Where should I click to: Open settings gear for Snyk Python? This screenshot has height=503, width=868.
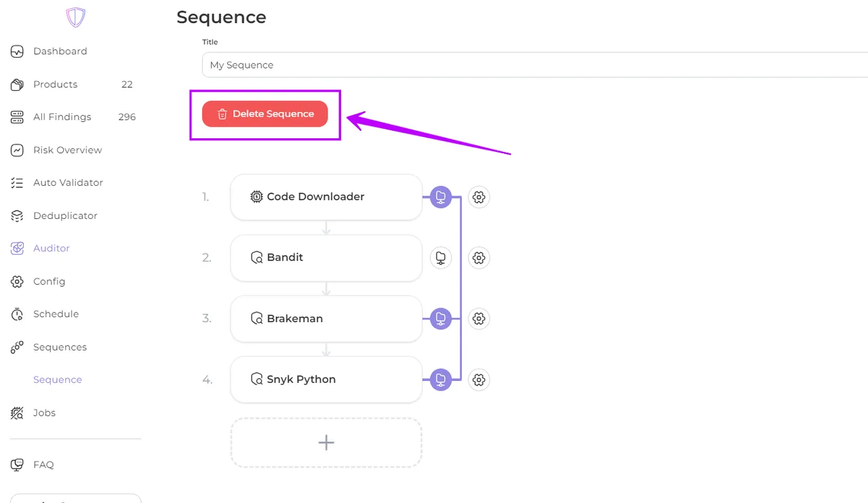tap(479, 380)
